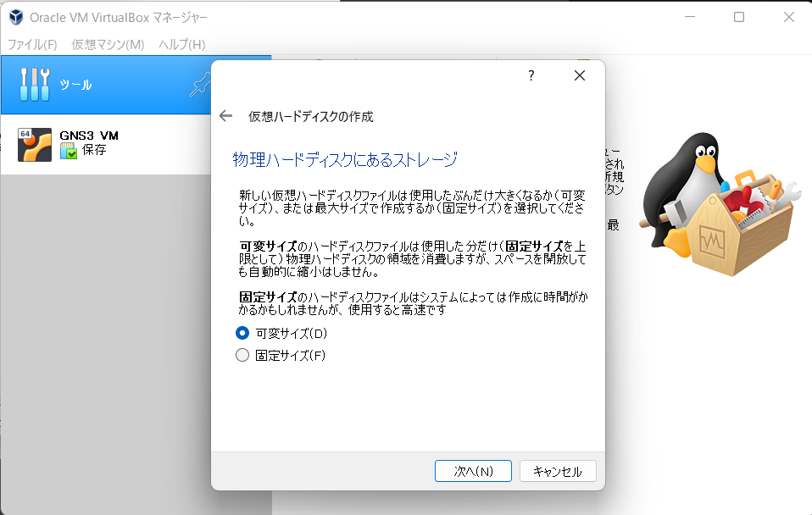Close the hard disk creation wizard with its X
812x515 pixels.
[579, 75]
